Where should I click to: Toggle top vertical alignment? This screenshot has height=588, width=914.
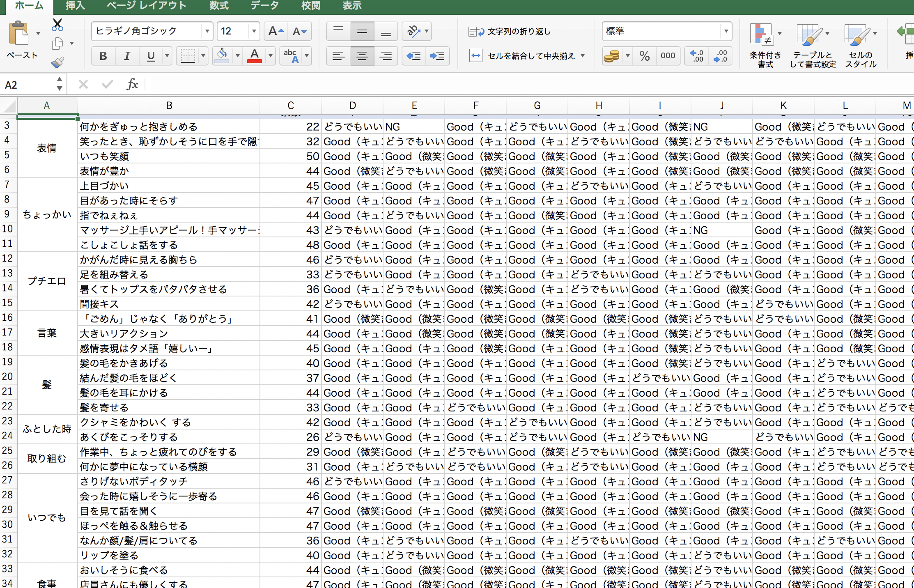[x=338, y=31]
